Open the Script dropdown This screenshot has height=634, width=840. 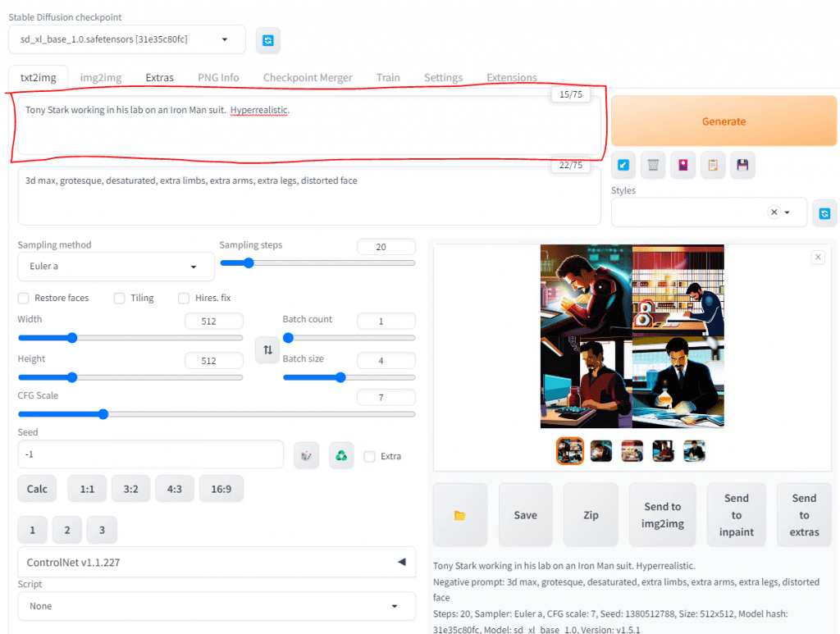pos(217,606)
